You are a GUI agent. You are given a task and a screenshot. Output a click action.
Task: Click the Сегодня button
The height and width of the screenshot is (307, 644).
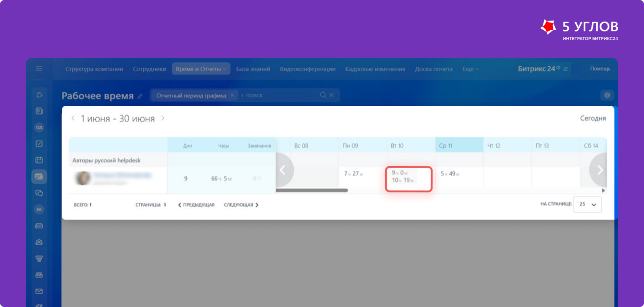pos(593,118)
